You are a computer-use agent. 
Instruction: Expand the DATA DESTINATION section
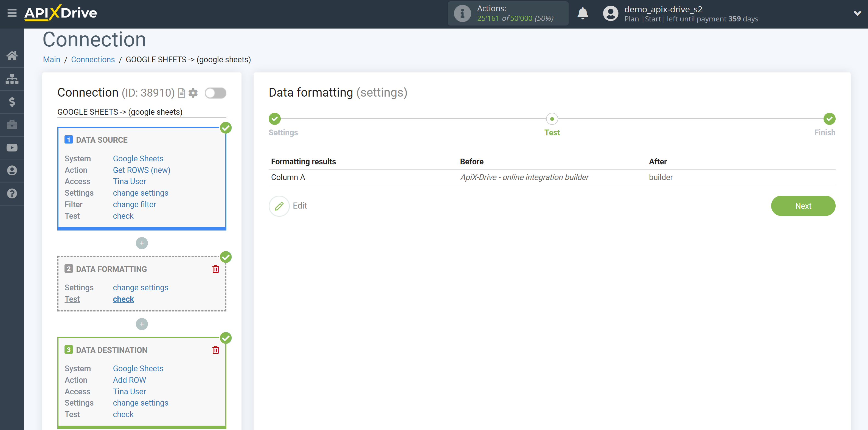point(111,349)
